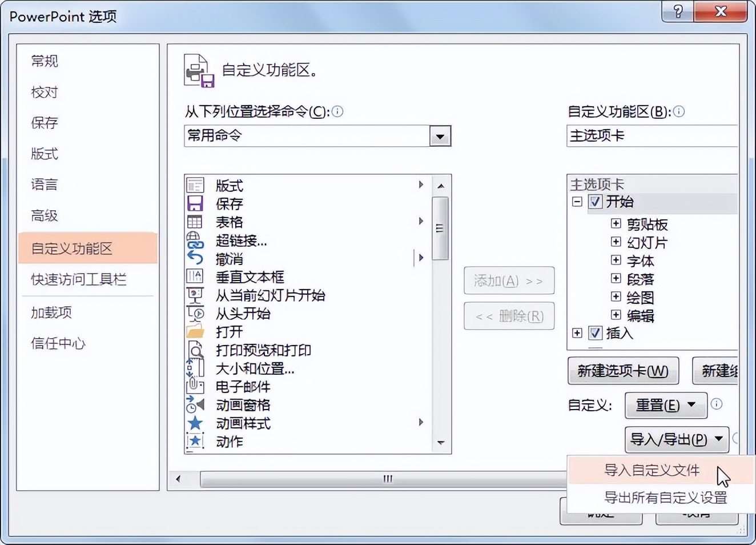
Task: Click command list scrollbar up arrow
Action: click(441, 186)
